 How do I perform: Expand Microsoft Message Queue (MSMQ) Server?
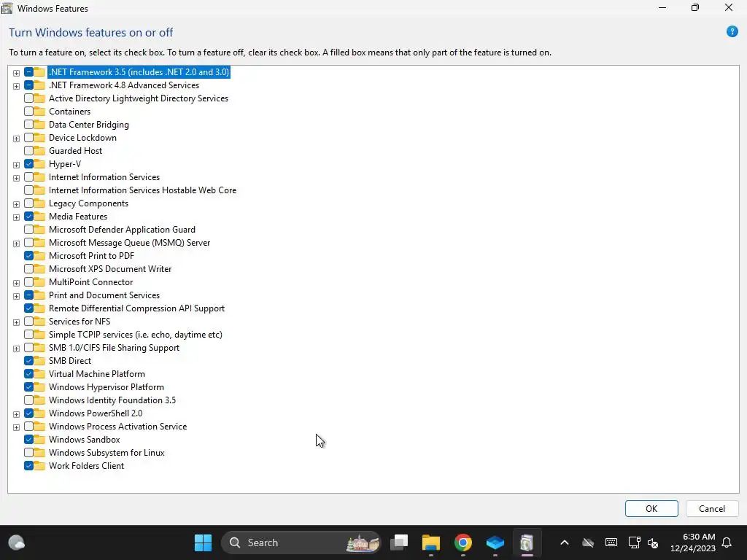(16, 244)
